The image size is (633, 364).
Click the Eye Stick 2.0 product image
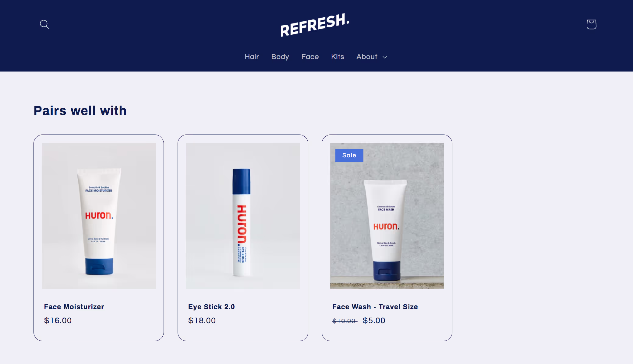click(x=243, y=215)
